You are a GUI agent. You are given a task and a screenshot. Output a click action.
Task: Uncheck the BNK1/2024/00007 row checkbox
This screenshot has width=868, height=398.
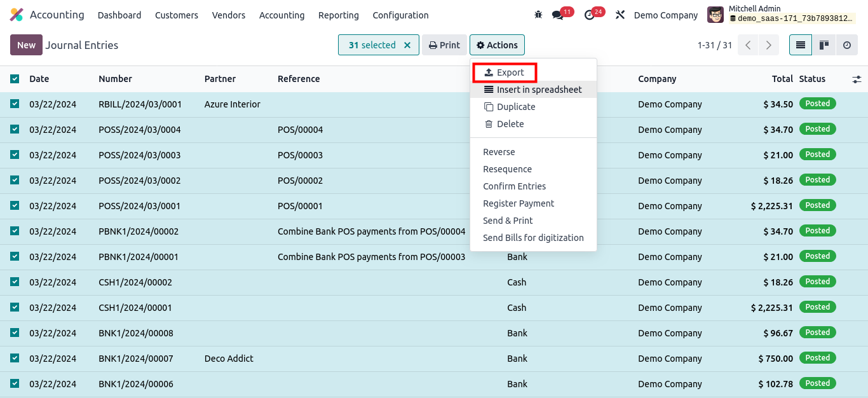coord(15,358)
